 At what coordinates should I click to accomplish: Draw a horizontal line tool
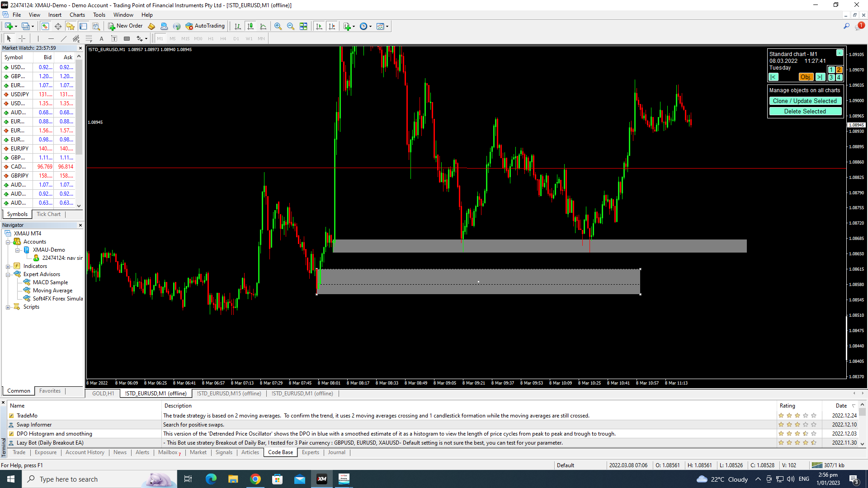point(51,38)
